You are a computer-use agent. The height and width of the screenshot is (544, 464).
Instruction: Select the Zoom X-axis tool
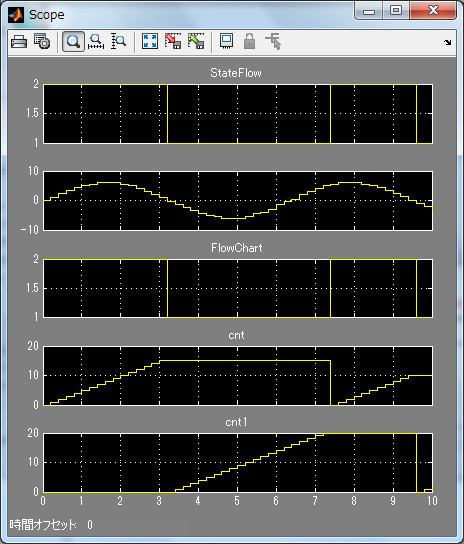click(96, 42)
